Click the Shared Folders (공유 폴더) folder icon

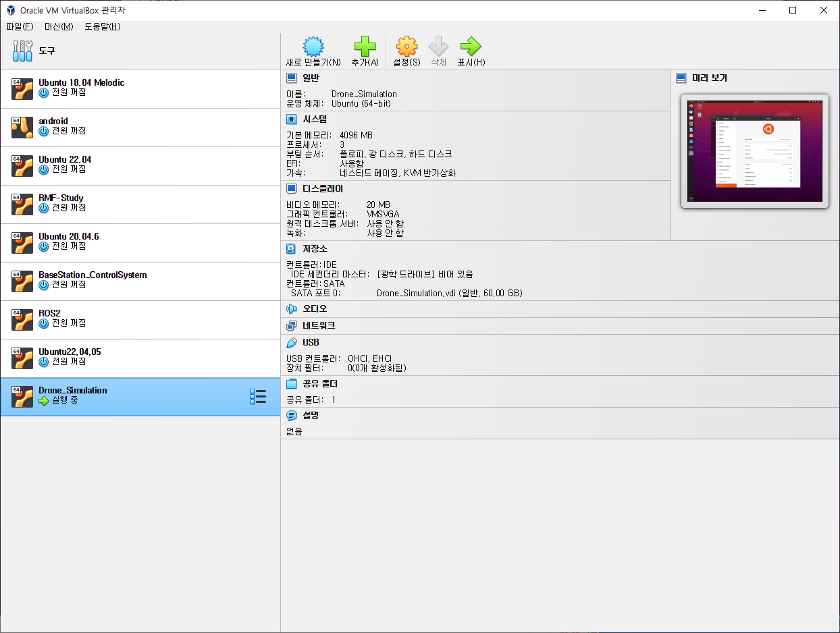[292, 384]
